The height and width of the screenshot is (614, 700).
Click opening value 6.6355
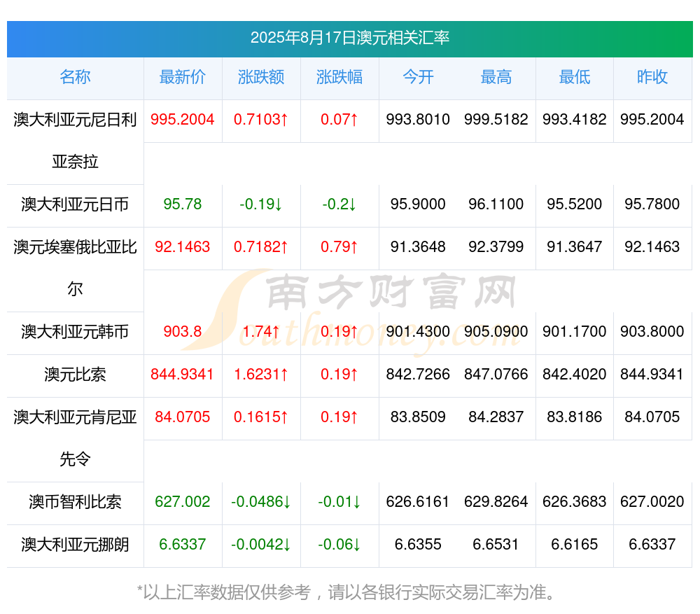tap(418, 545)
